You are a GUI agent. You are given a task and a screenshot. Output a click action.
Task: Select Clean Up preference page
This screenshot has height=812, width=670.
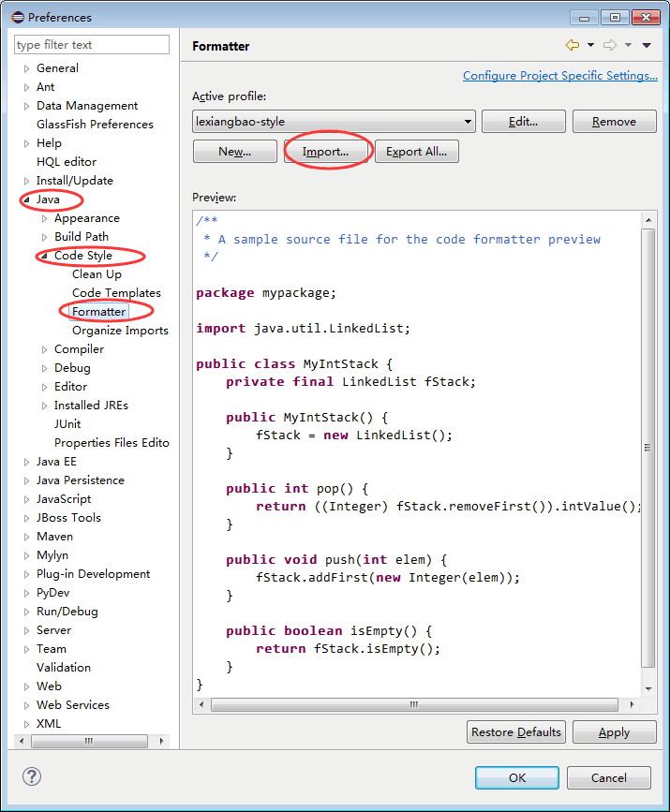pyautogui.click(x=97, y=274)
